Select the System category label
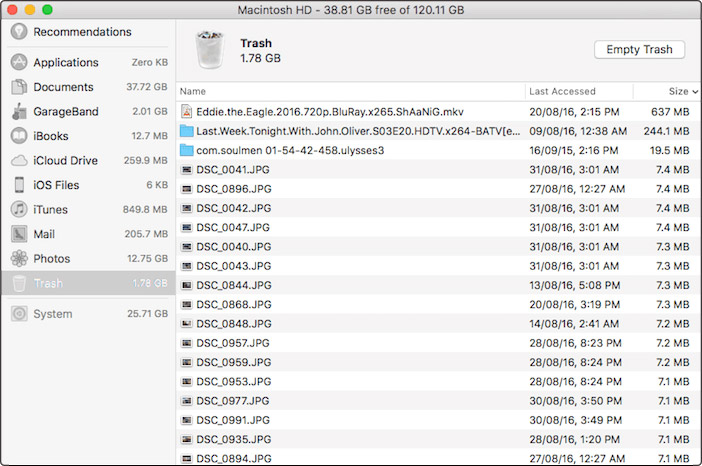The height and width of the screenshot is (466, 702). (53, 314)
